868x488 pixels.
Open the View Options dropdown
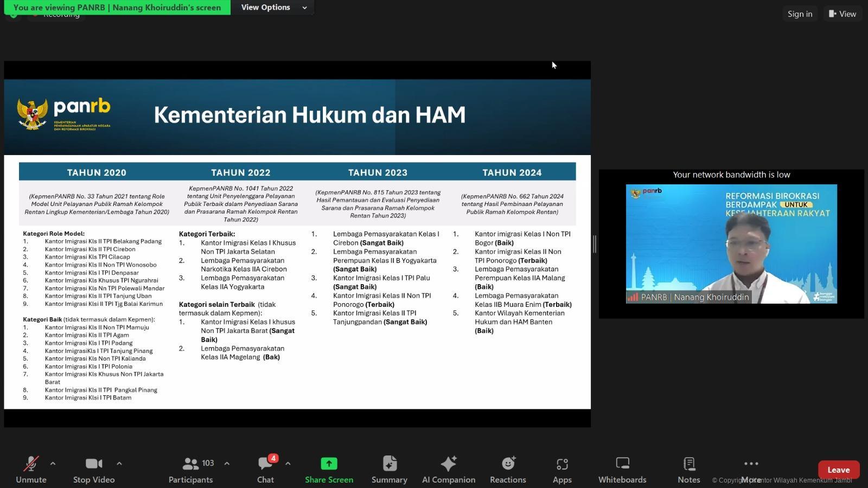click(x=274, y=8)
